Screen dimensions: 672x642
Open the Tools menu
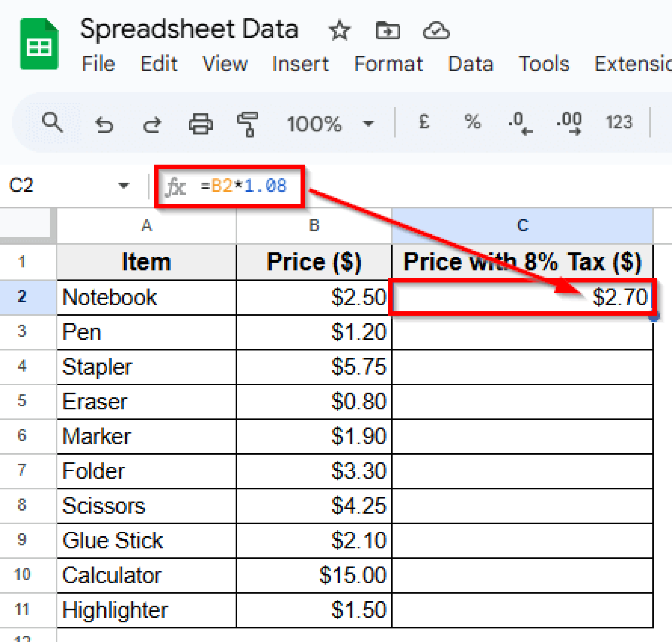click(x=544, y=64)
